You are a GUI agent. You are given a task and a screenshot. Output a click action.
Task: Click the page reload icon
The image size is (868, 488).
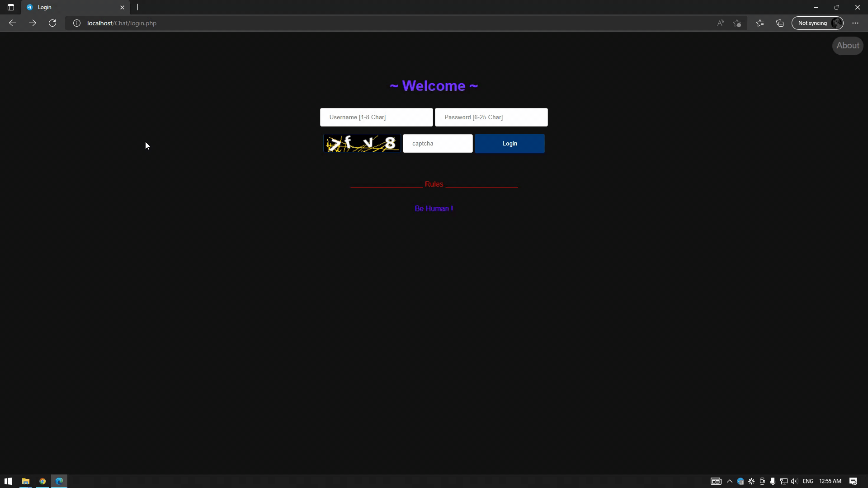coord(52,23)
